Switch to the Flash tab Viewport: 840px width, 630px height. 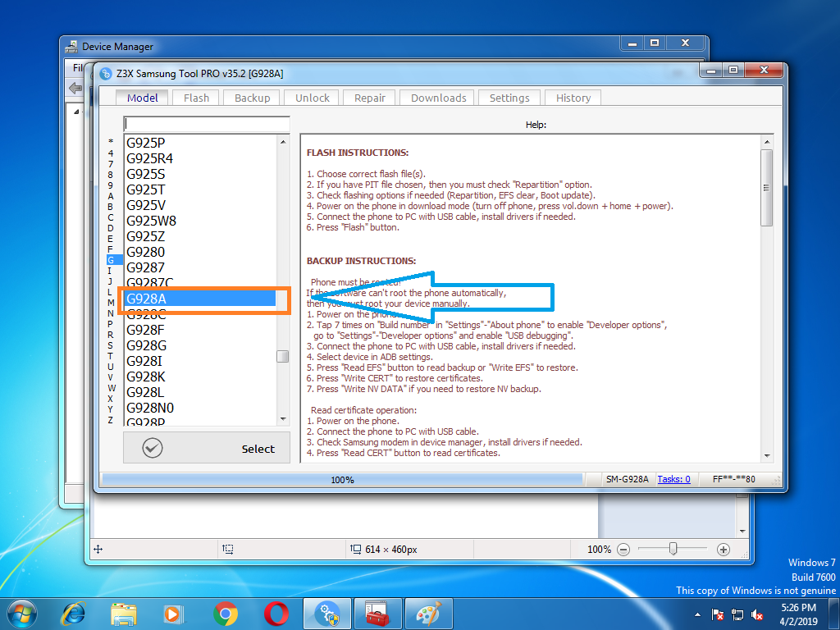click(196, 98)
